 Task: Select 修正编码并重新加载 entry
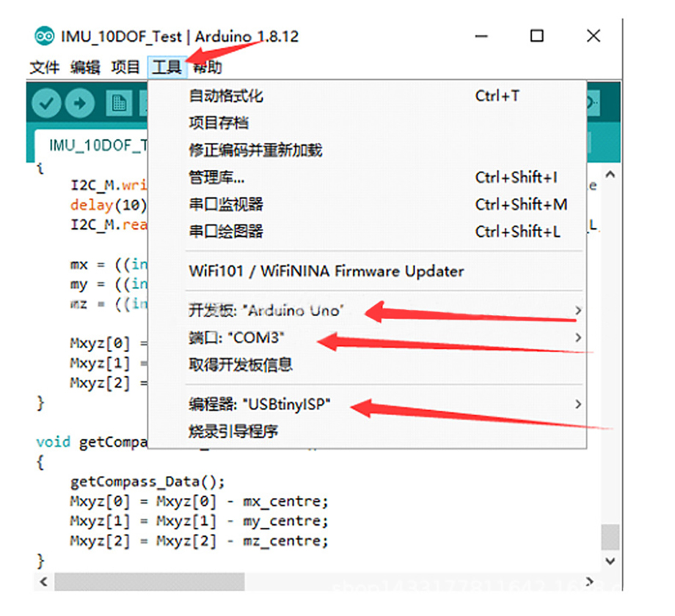[367, 150]
